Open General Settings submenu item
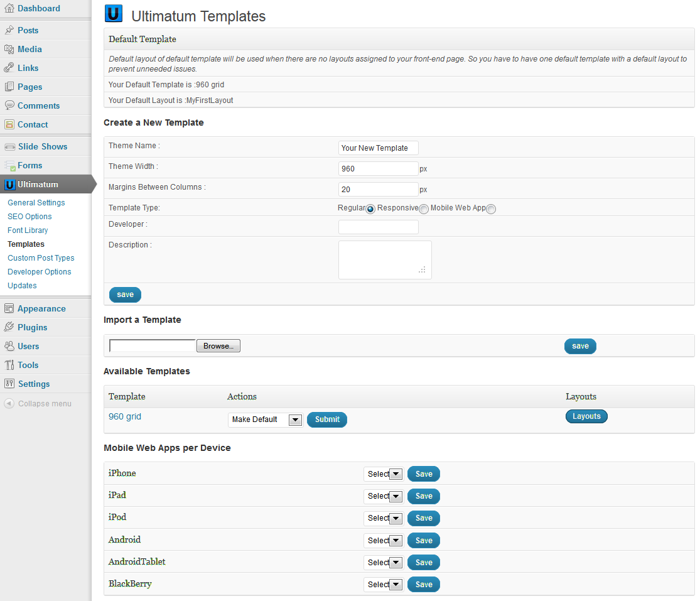700x601 pixels. pyautogui.click(x=36, y=203)
